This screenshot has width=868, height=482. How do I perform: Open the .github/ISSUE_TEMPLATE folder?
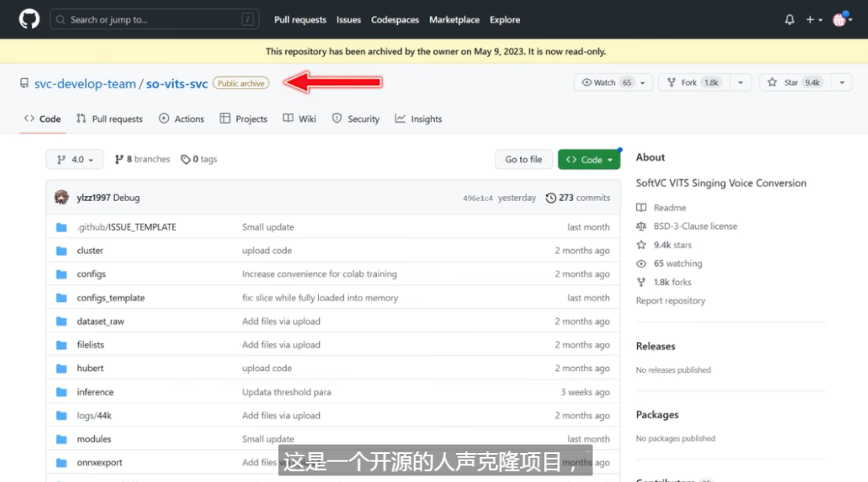[x=126, y=227]
